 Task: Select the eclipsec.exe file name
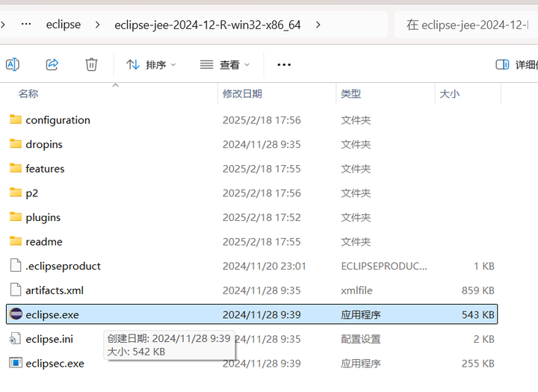pos(55,364)
